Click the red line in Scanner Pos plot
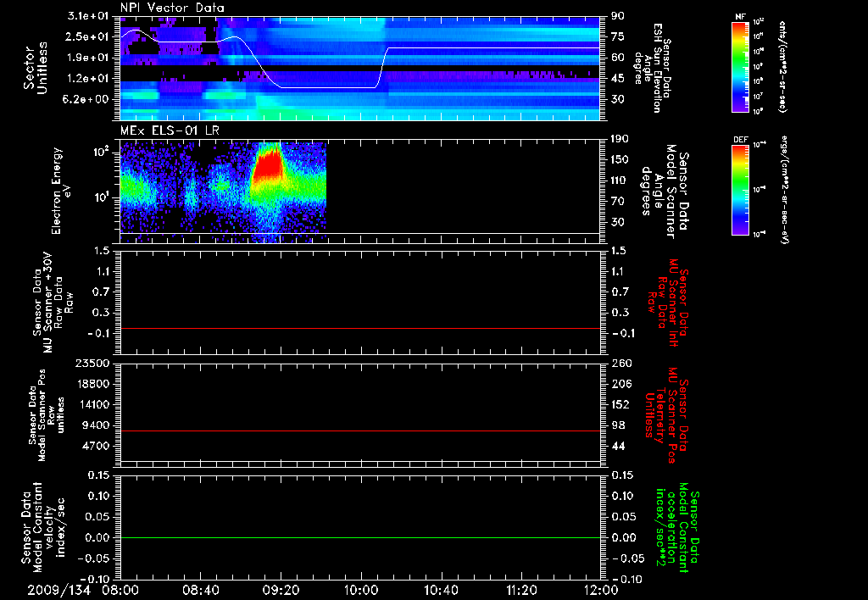This screenshot has width=868, height=600. tap(360, 431)
